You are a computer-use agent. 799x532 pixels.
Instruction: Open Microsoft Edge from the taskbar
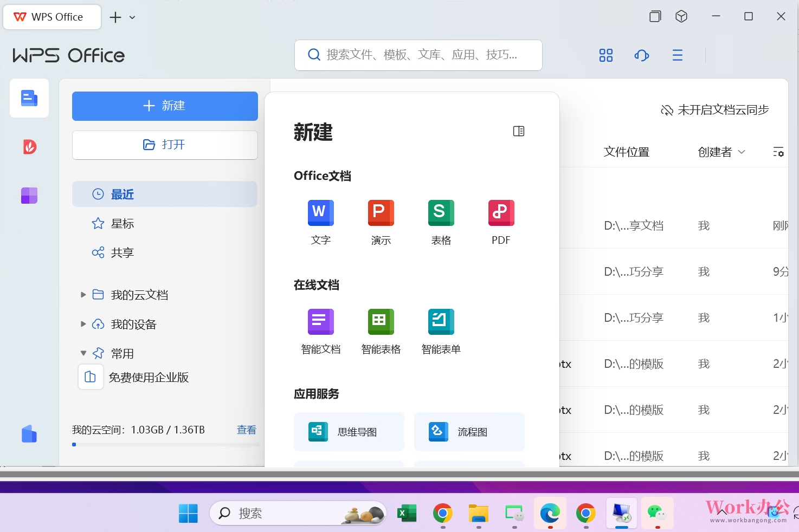[x=550, y=513]
